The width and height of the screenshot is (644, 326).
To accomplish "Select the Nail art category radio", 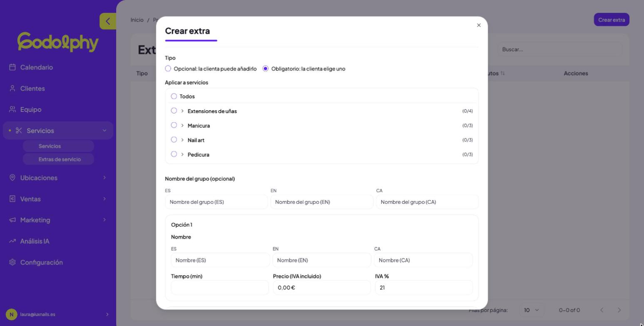I will pos(174,140).
